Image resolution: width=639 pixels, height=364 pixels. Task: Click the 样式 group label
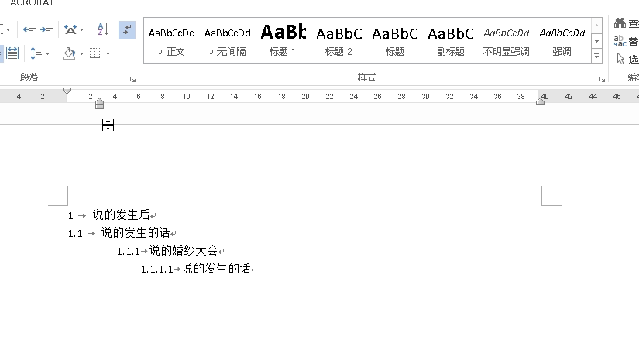point(367,77)
